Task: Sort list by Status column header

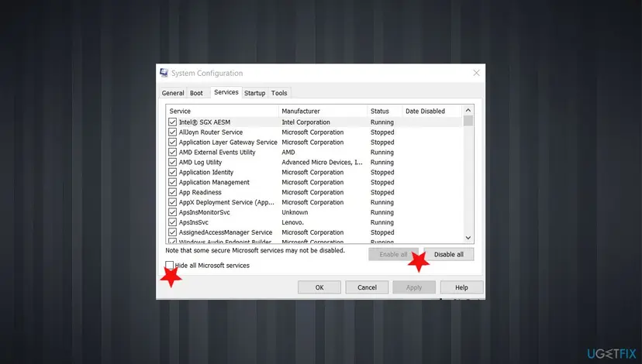Action: coord(385,111)
